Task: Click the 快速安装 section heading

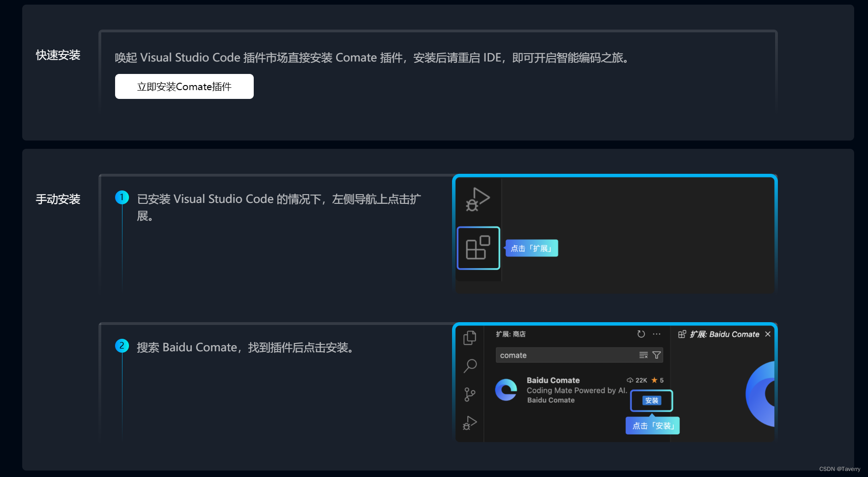Action: [x=58, y=55]
